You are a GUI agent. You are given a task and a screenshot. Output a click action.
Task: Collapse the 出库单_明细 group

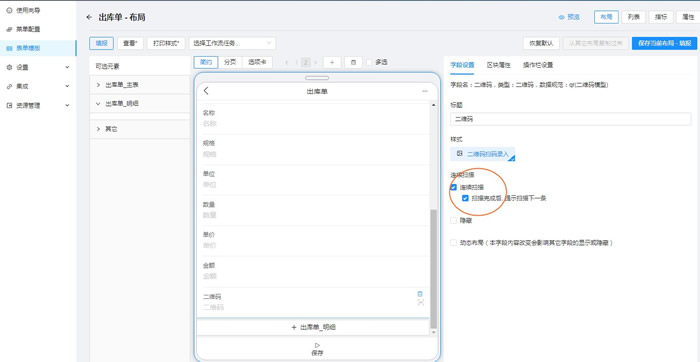tap(140, 104)
